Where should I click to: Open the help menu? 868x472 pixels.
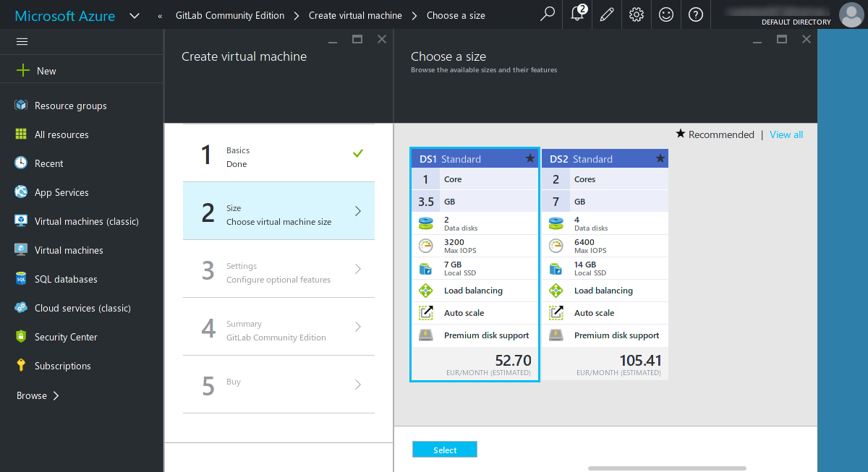click(695, 14)
